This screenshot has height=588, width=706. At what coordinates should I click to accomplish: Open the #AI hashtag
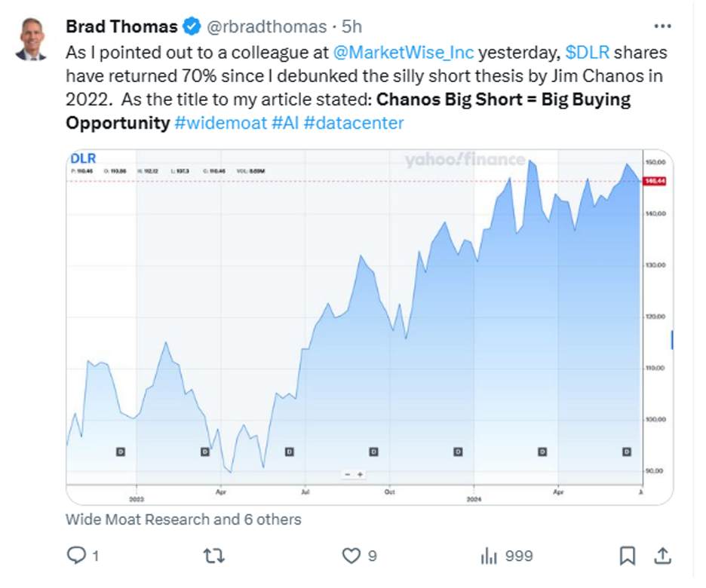tap(285, 123)
